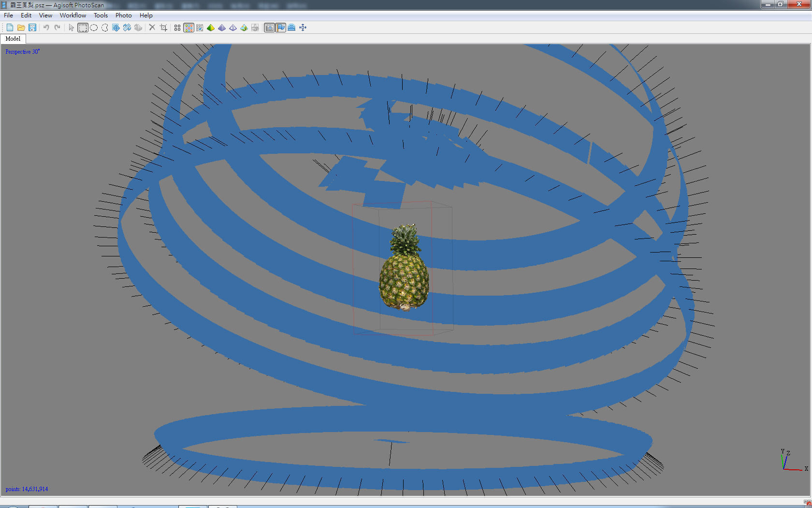Click the New document icon
812x508 pixels.
10,28
